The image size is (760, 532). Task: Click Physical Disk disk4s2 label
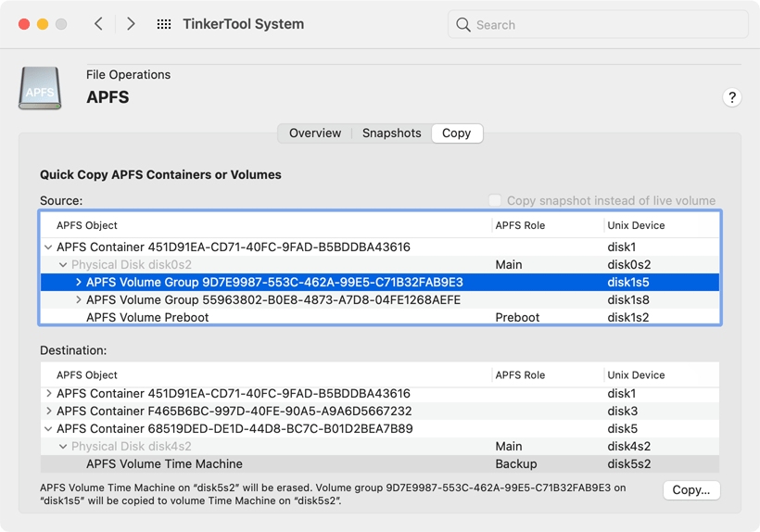132,446
